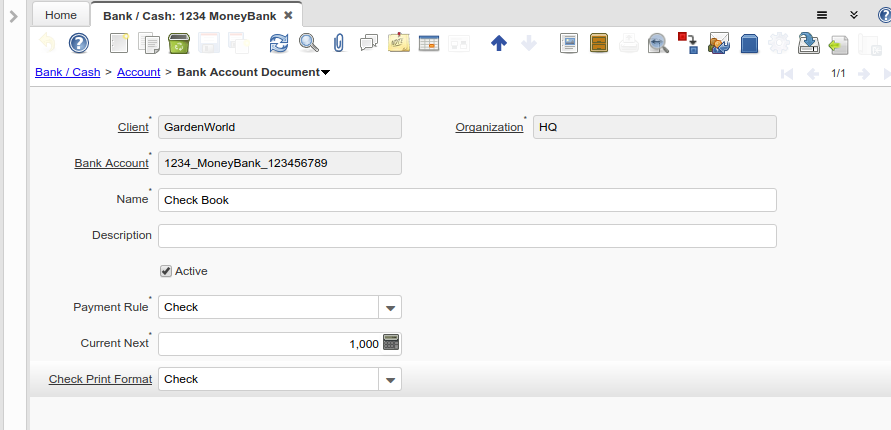The height and width of the screenshot is (430, 891).
Task: Expand Bank Account Document breadcrumb arrow
Action: (326, 73)
